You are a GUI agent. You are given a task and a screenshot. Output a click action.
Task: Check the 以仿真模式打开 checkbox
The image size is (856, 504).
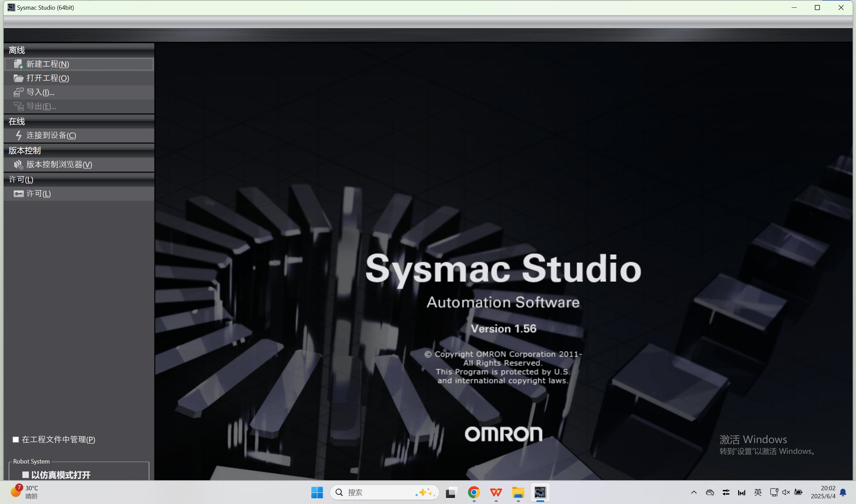pyautogui.click(x=25, y=475)
